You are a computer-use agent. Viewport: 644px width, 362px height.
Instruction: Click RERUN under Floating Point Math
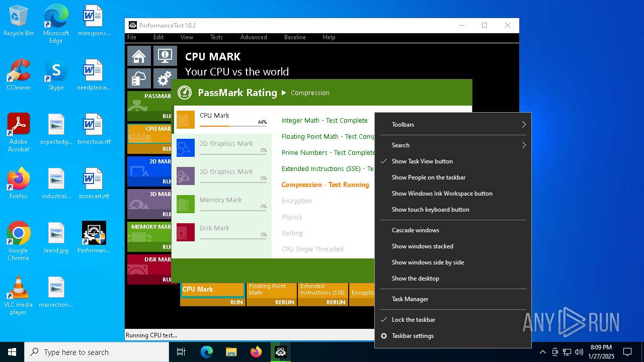pos(284,302)
